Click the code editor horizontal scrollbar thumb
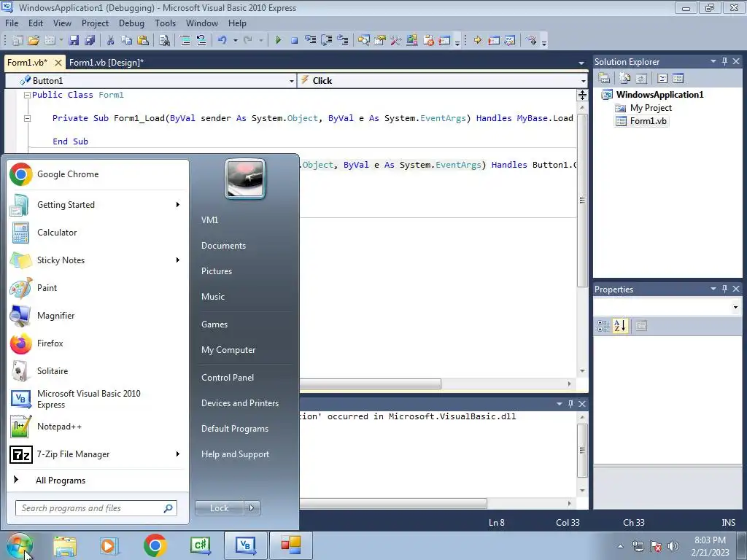This screenshot has width=747, height=560. pos(370,384)
